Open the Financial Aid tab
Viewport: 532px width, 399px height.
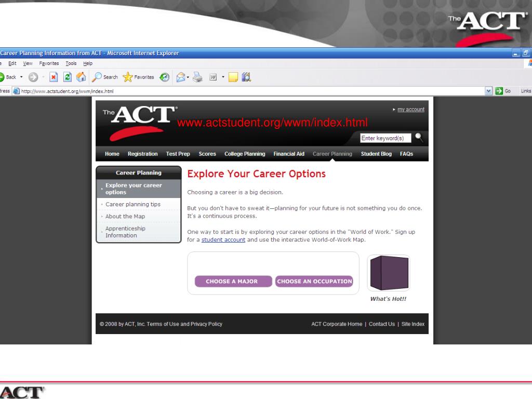tap(289, 154)
